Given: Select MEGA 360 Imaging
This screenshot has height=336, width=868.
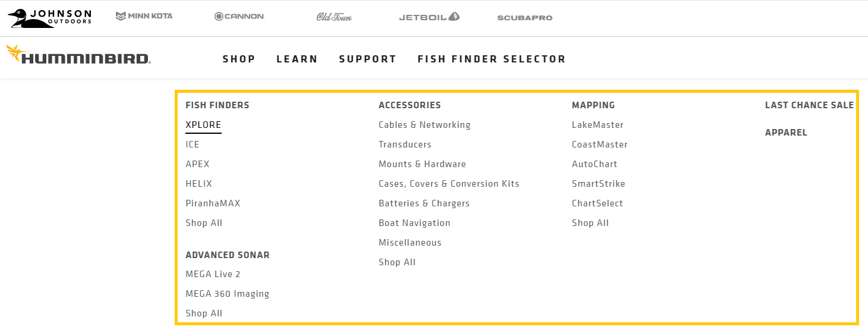Looking at the screenshot, I should click(x=227, y=294).
